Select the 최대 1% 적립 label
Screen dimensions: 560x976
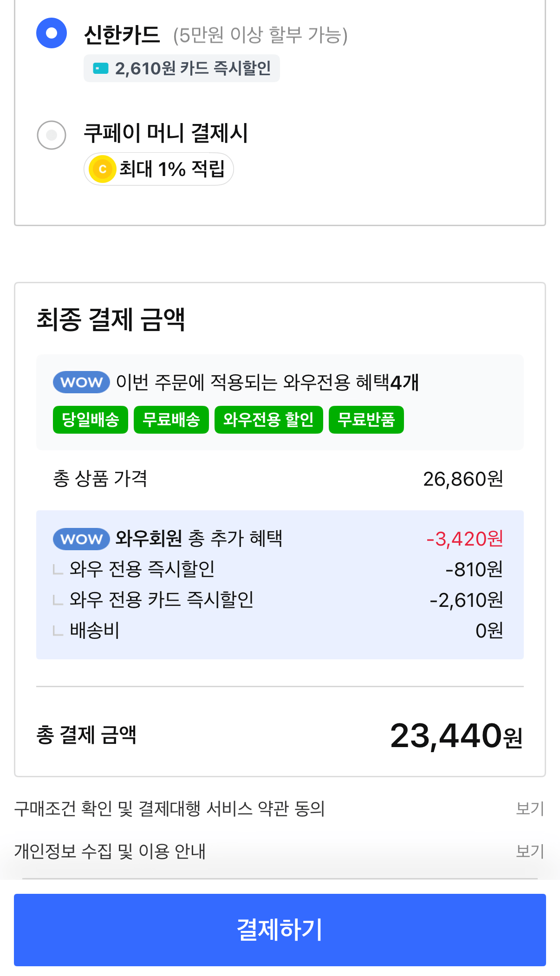click(x=159, y=169)
